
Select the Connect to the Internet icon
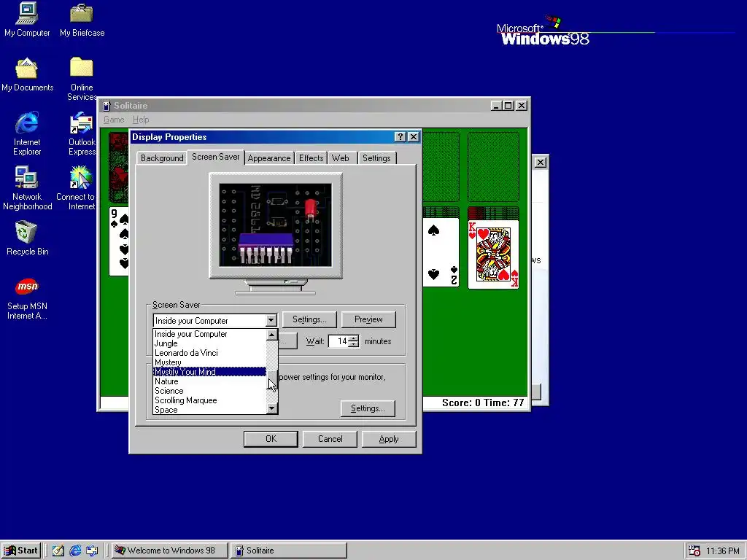[x=76, y=188]
